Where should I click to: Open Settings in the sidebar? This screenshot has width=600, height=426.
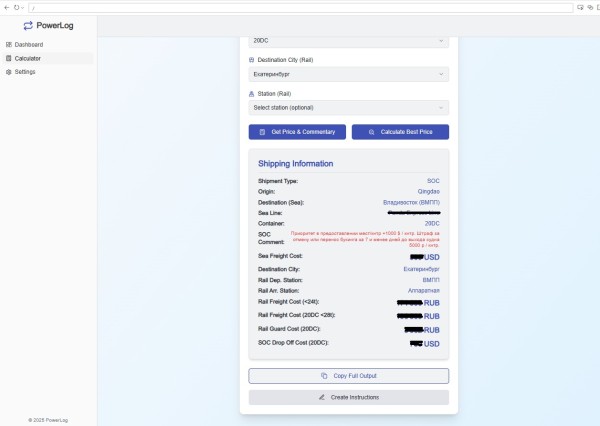pos(47,72)
